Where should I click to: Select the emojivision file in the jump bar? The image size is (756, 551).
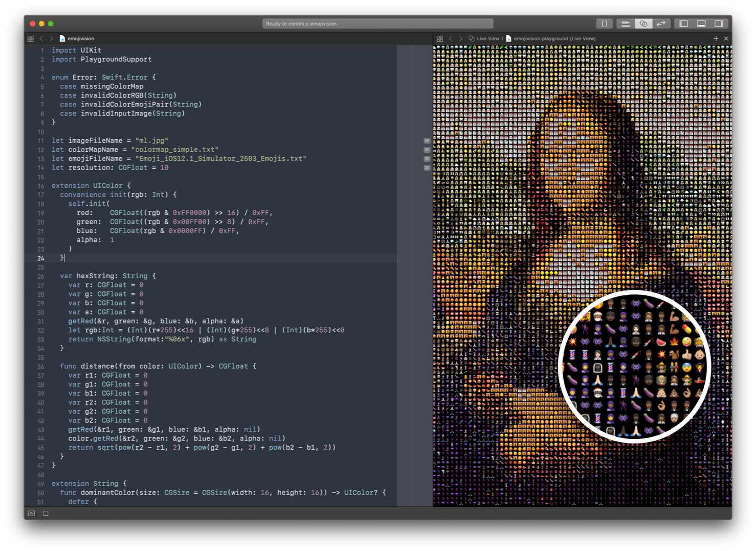point(77,39)
